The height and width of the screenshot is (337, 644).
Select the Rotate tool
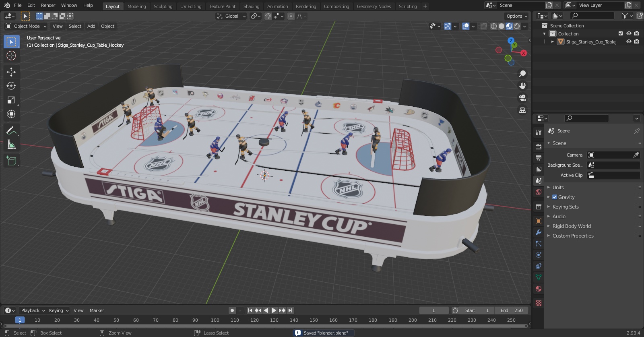[x=11, y=86]
